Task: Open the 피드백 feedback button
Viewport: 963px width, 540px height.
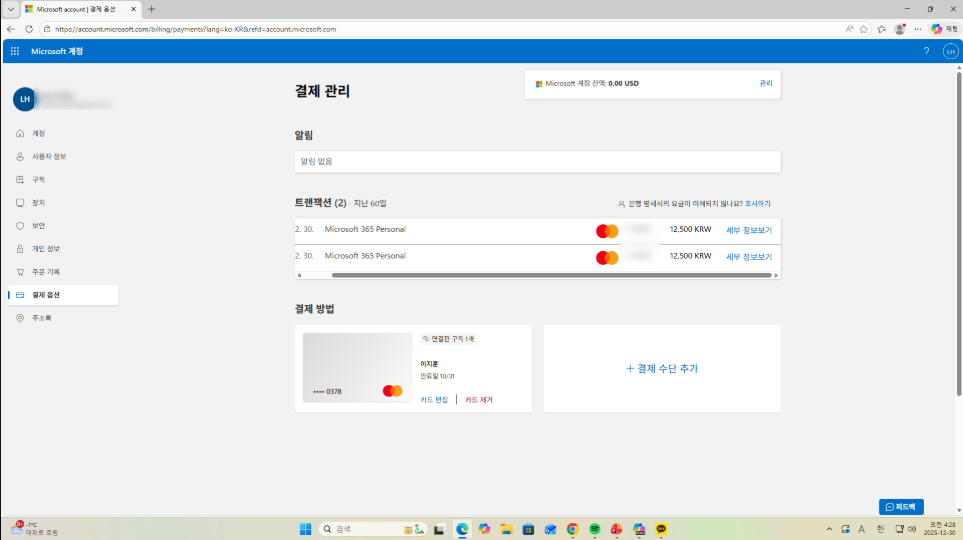Action: [901, 507]
